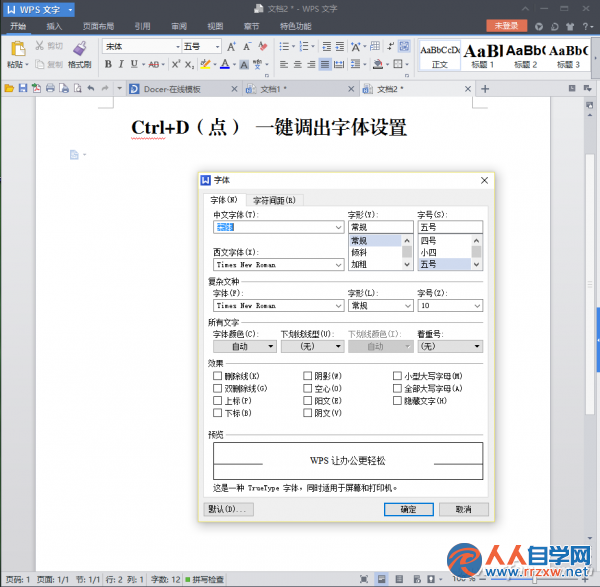Screen dimensions: 600x587
Task: Click the center align icon
Action: [297, 64]
